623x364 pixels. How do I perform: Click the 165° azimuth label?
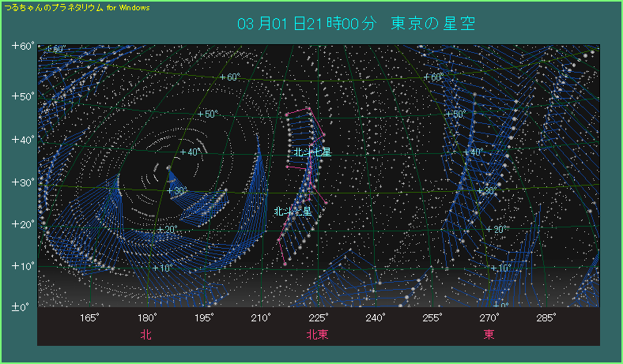pos(89,317)
